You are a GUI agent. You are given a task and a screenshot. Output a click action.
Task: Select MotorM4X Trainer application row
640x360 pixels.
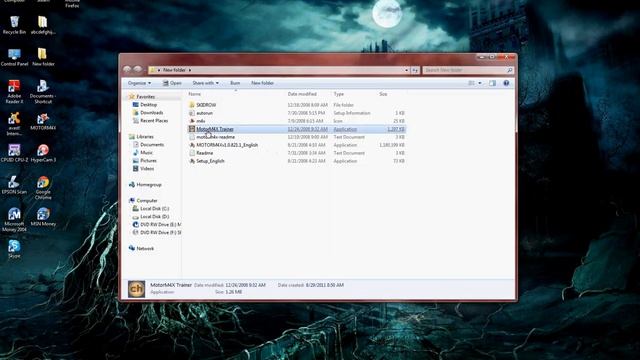[297, 129]
